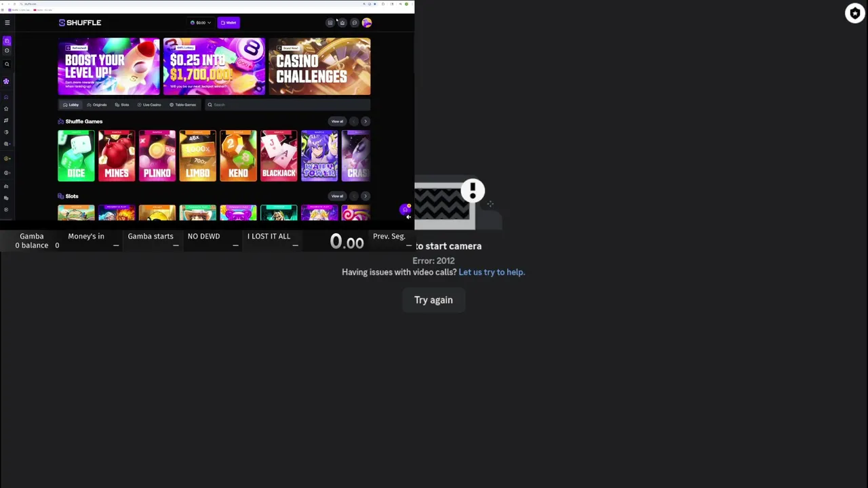
Task: Open the Live Casino tab
Action: (x=149, y=104)
